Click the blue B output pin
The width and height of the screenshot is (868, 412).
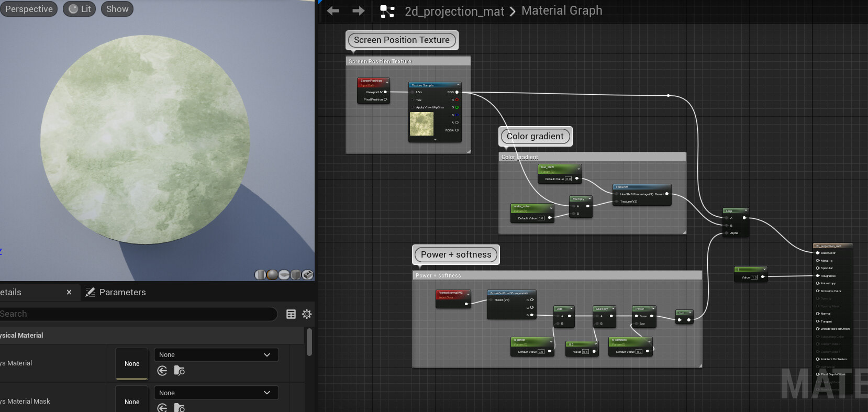click(457, 115)
